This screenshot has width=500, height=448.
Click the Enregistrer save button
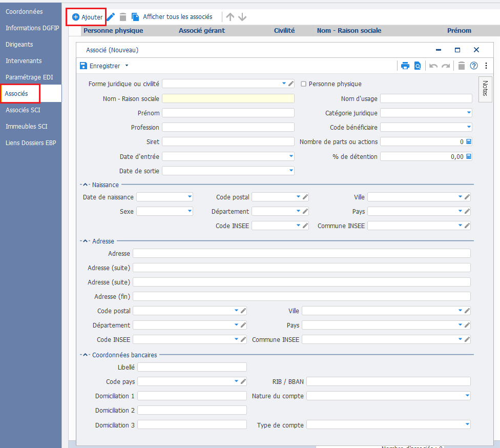(100, 66)
